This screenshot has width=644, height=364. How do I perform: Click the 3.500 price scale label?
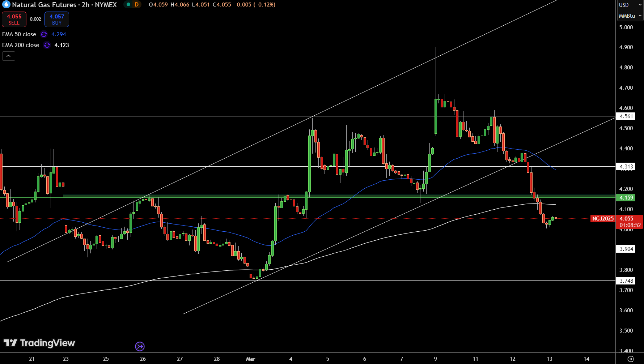tap(626, 331)
